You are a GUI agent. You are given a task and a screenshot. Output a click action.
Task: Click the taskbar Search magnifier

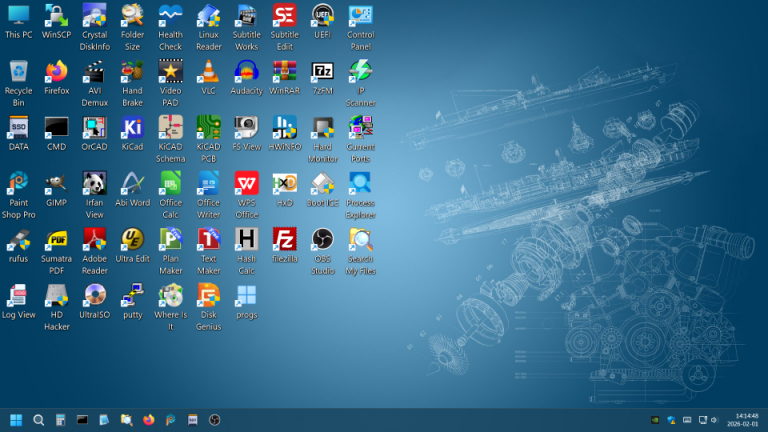point(38,420)
